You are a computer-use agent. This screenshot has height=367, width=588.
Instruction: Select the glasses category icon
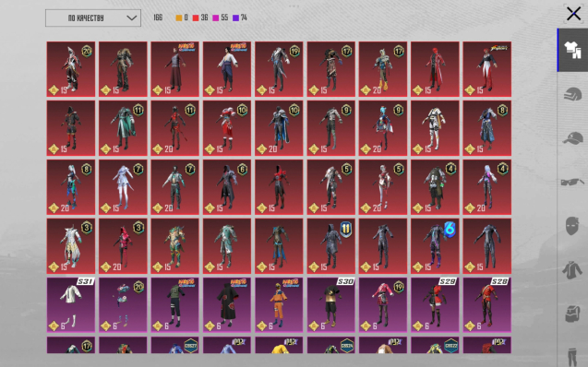(572, 182)
